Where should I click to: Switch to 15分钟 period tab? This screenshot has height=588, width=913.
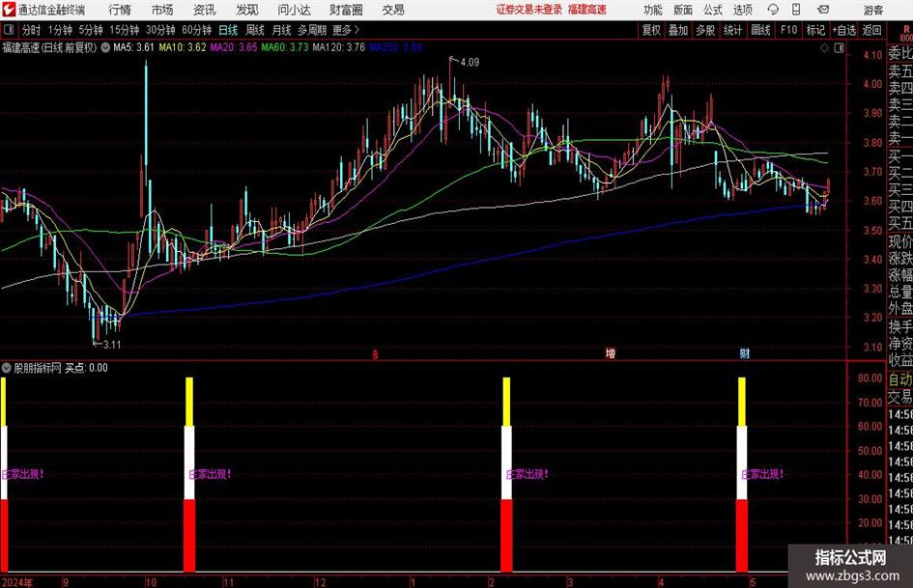click(125, 30)
